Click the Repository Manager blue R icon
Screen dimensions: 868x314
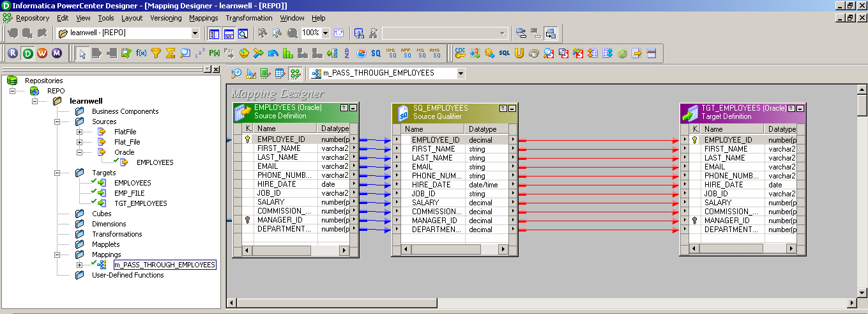click(13, 53)
